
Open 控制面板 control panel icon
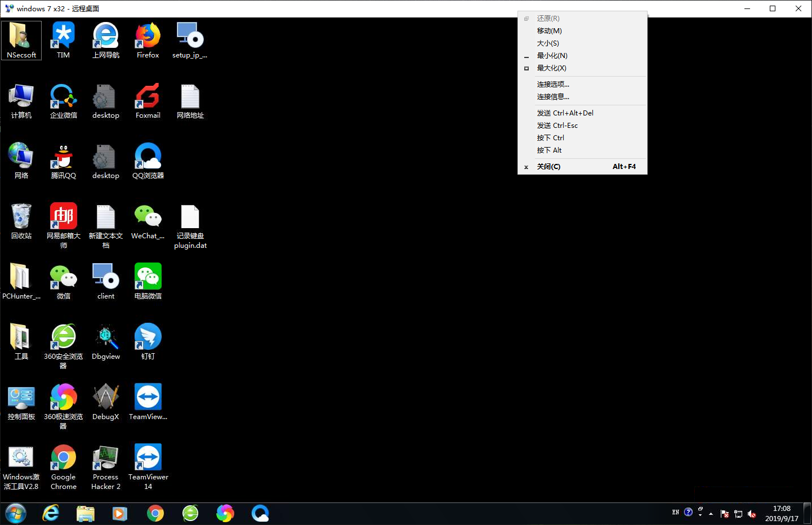[x=21, y=402]
